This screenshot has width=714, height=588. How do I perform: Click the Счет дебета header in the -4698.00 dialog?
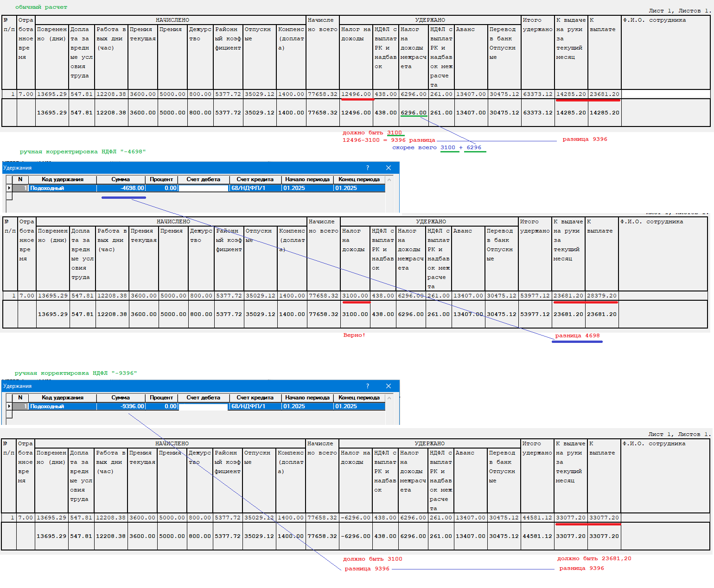coord(204,180)
